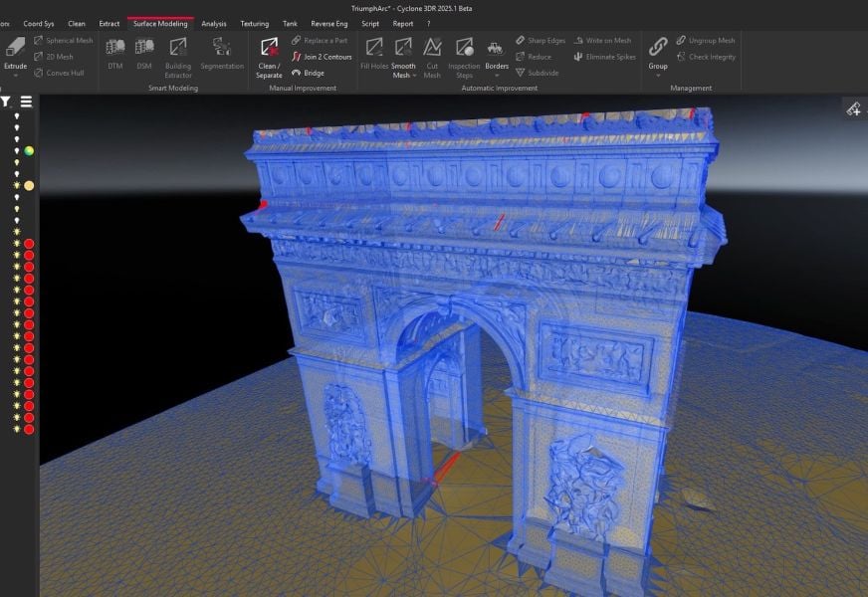Open the Building Extractor tool
This screenshot has width=868, height=597.
pos(178,58)
